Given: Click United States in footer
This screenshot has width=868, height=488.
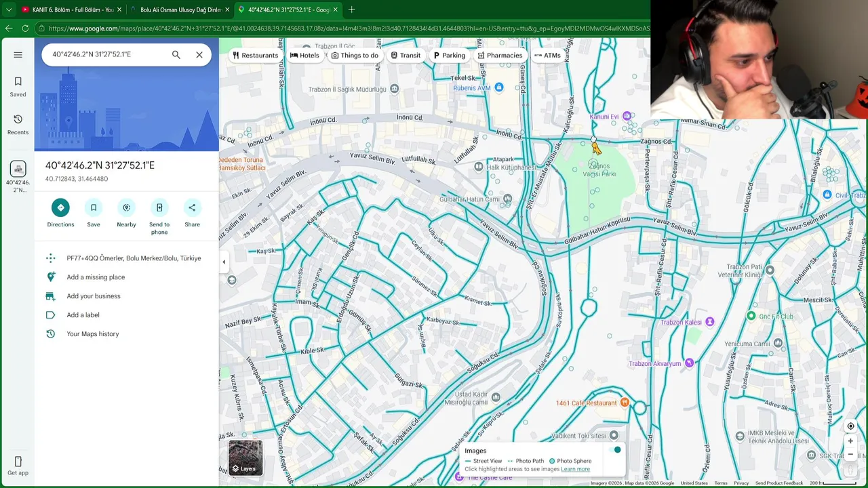Looking at the screenshot, I should click(694, 483).
